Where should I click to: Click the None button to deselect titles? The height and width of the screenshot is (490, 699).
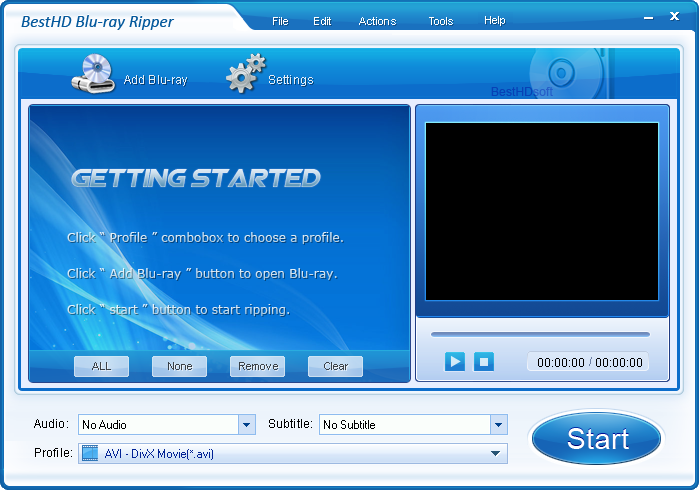pos(180,366)
